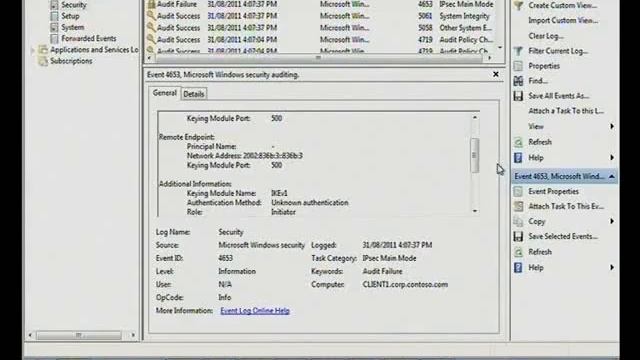This screenshot has height=360, width=640.
Task: Click the Subscriptions folder icon
Action: (43, 61)
